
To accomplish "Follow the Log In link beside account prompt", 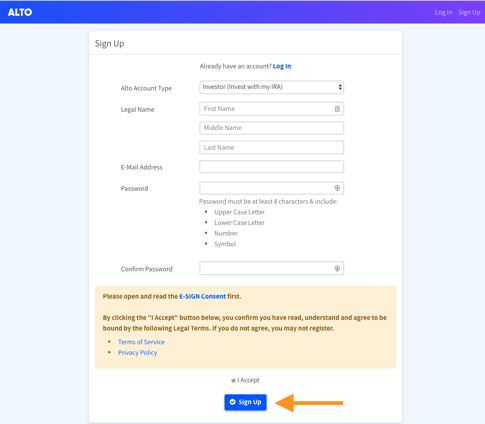I will (x=282, y=66).
